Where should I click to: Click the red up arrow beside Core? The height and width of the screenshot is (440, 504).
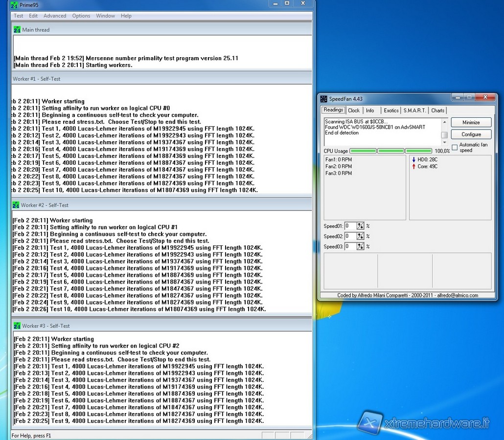pos(414,166)
